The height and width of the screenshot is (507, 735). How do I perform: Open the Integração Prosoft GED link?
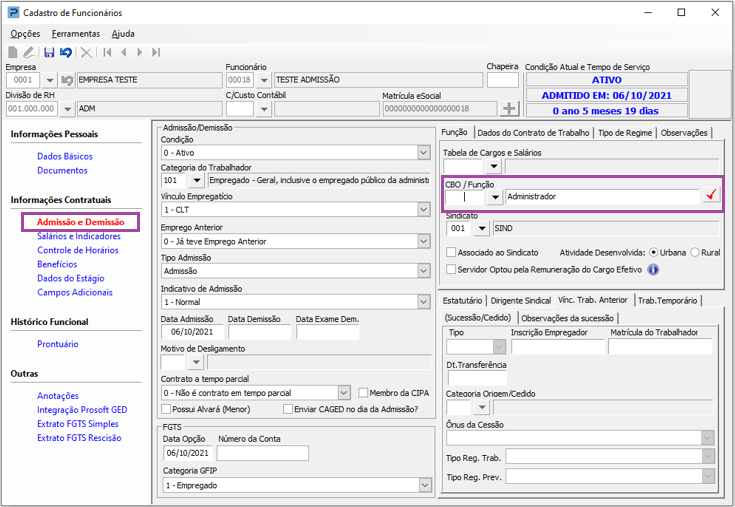click(x=82, y=410)
